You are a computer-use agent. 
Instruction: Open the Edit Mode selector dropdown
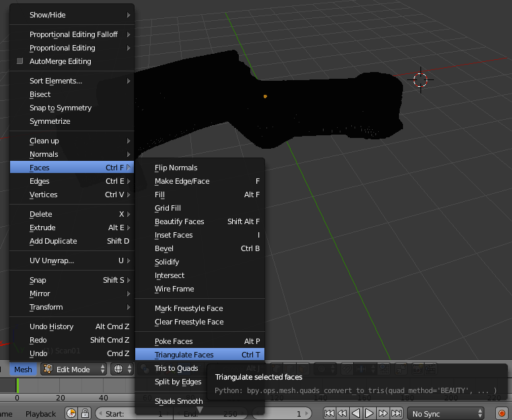74,369
